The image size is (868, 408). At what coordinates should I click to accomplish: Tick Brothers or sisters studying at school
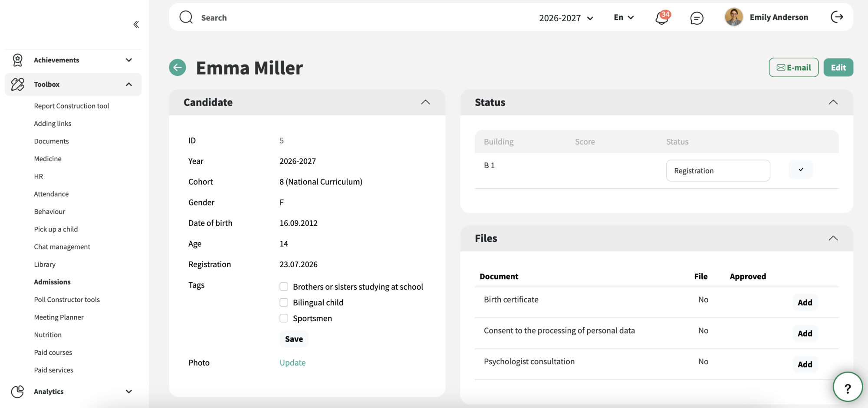pos(284,287)
